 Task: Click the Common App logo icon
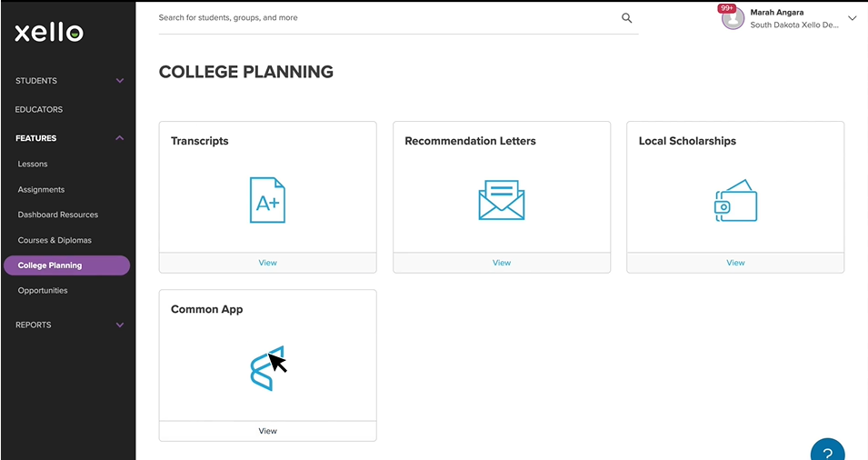[267, 369]
